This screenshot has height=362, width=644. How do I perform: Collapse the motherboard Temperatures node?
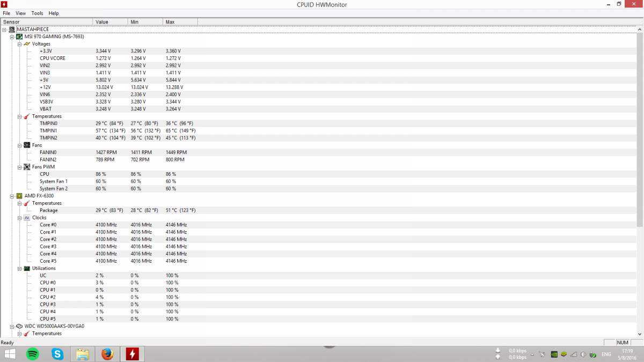point(19,116)
